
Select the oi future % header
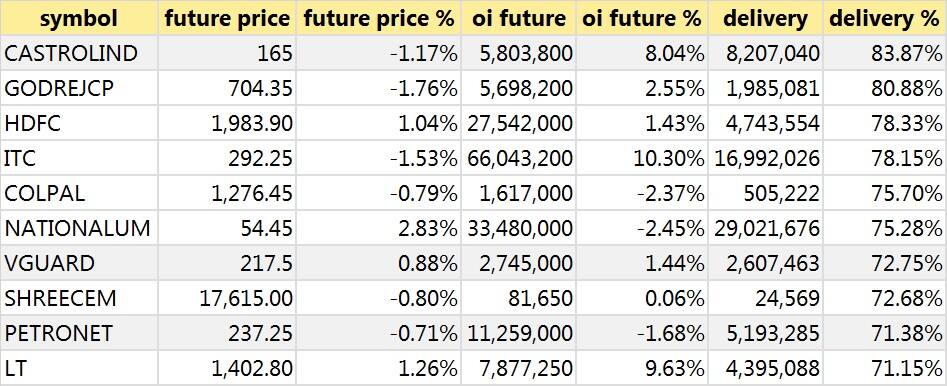click(641, 18)
